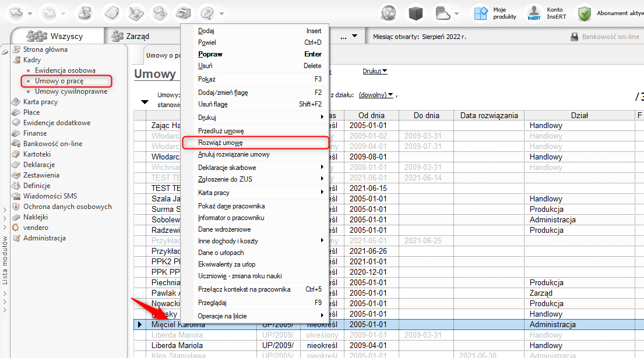Click the Ochrona danych osobowych icon
644x358 pixels.
16,207
